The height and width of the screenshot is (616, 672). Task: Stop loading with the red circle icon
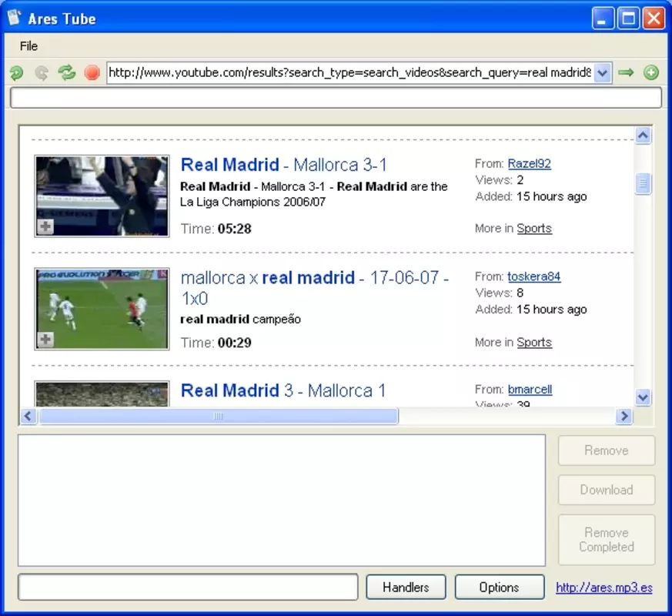pyautogui.click(x=92, y=73)
